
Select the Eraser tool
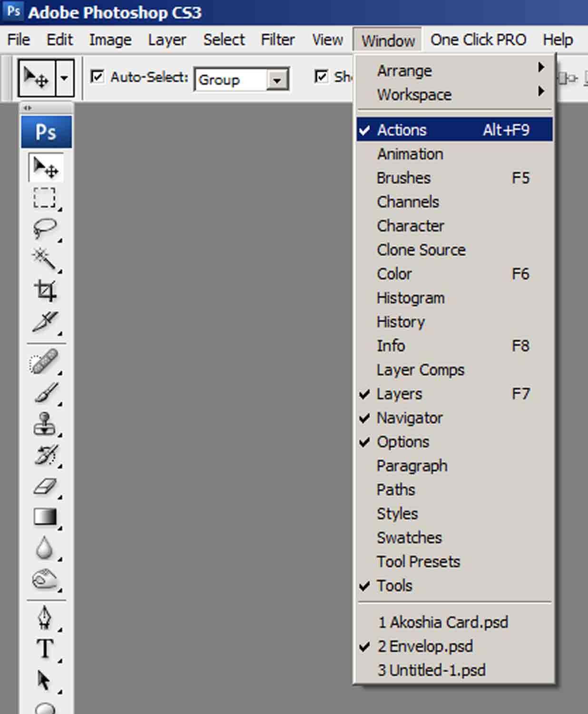pyautogui.click(x=45, y=486)
